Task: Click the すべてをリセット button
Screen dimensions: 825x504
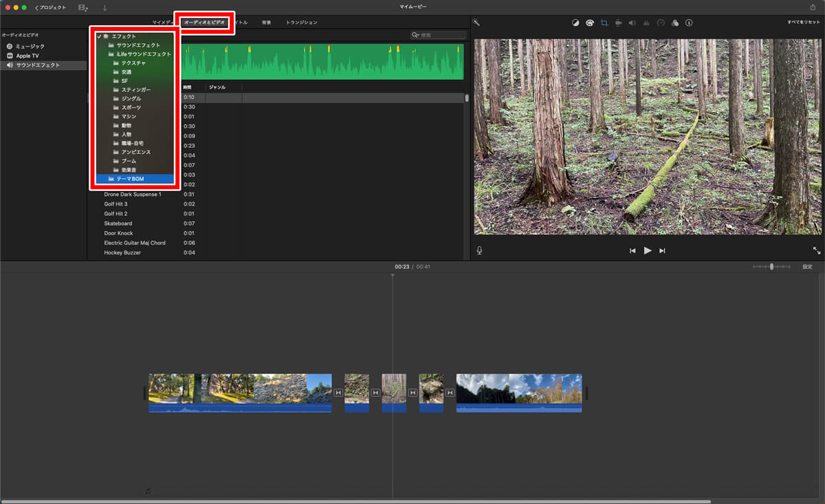Action: tap(804, 23)
